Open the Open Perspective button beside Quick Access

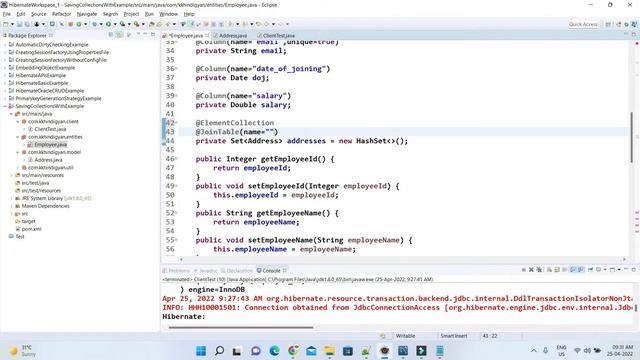(608, 24)
